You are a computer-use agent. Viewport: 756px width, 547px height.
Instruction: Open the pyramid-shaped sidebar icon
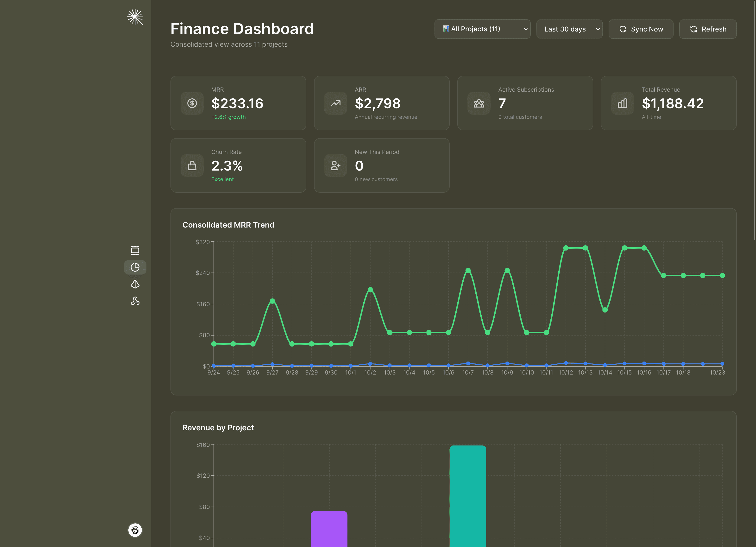[x=135, y=284]
